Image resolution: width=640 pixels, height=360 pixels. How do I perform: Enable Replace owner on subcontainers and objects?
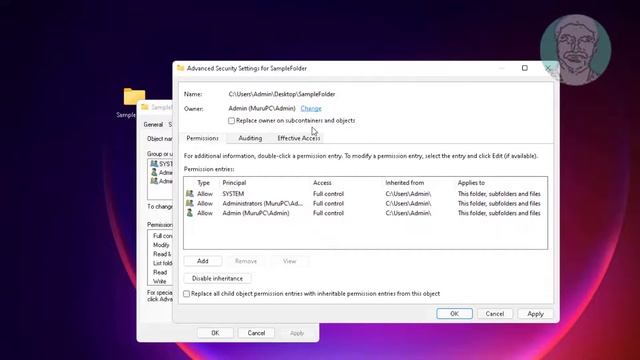231,121
